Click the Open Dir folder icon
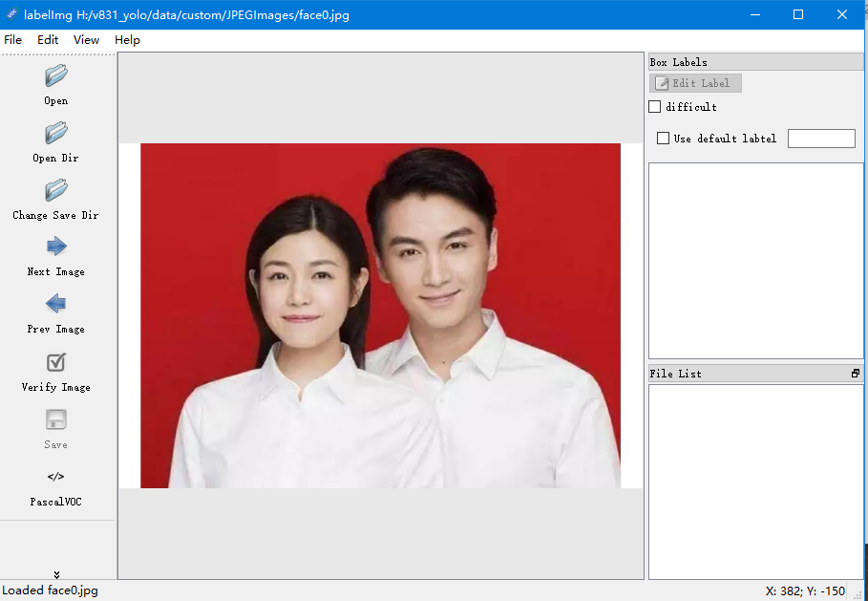 (56, 134)
